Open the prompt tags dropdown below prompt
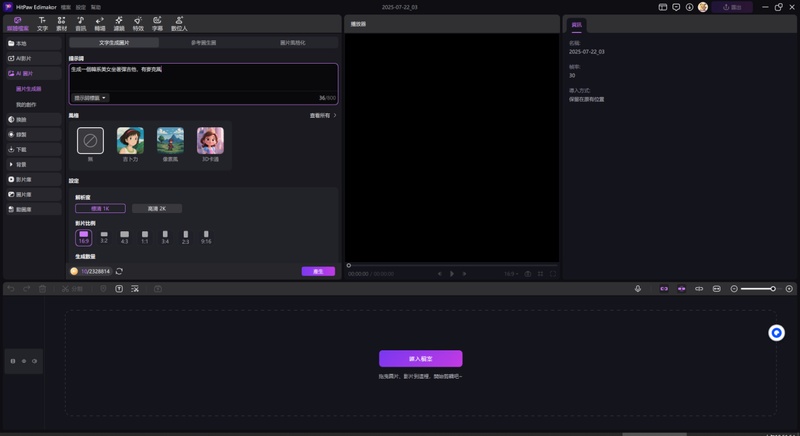The image size is (800, 436). (90, 98)
